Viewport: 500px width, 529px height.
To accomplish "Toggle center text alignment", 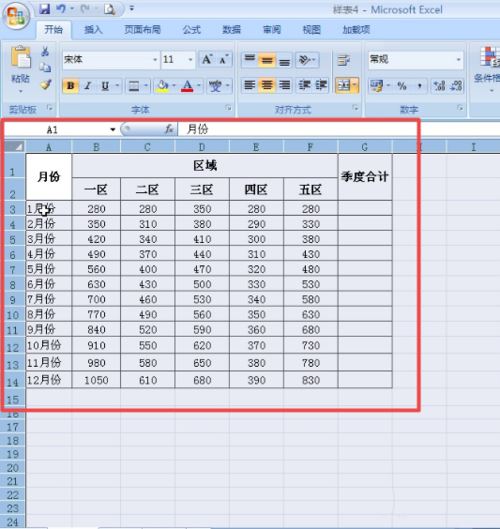I will click(267, 85).
